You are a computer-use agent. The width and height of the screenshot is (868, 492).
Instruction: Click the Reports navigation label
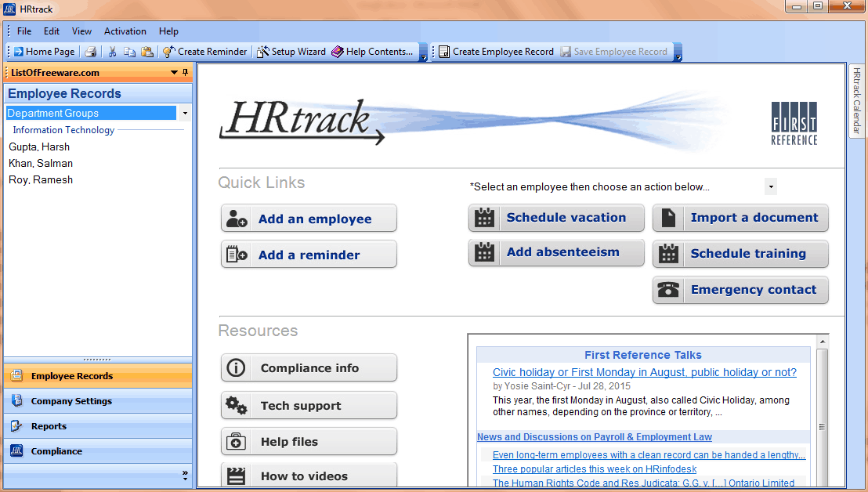pos(49,426)
